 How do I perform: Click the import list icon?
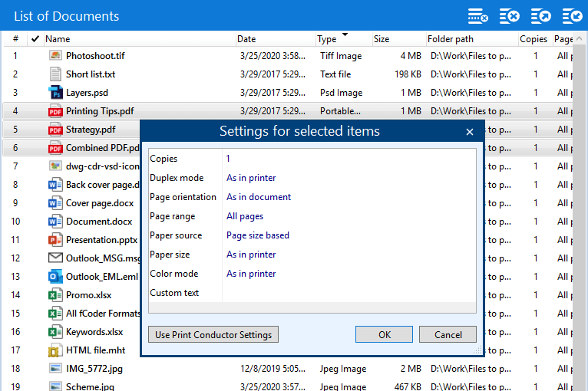(x=571, y=15)
